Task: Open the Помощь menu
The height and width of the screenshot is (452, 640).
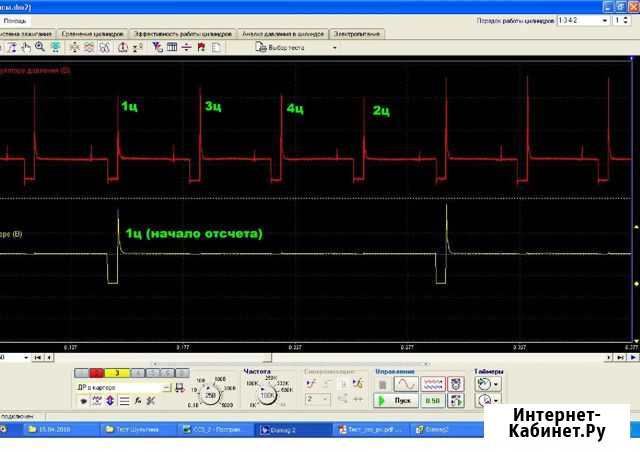Action: coord(15,21)
